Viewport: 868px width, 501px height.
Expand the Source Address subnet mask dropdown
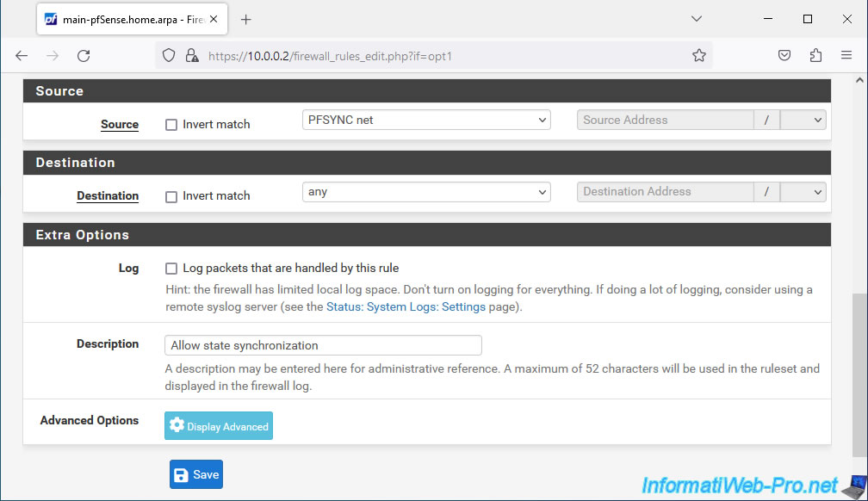tap(803, 121)
